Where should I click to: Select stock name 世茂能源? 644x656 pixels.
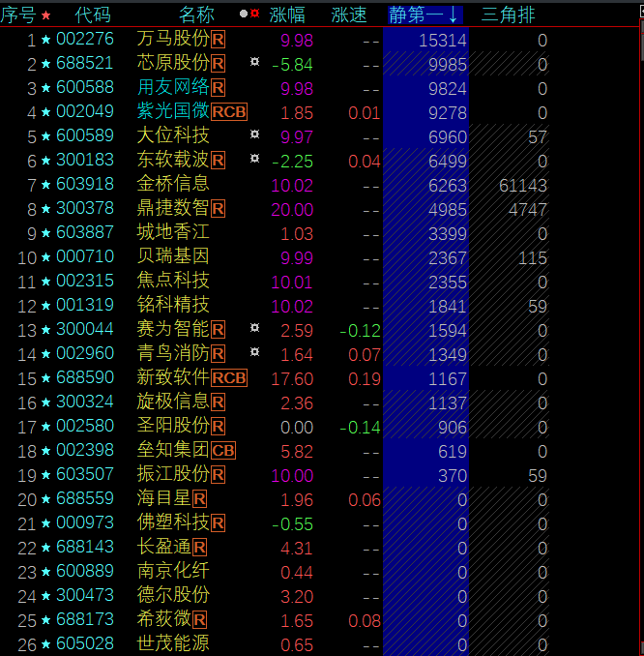[x=173, y=643]
